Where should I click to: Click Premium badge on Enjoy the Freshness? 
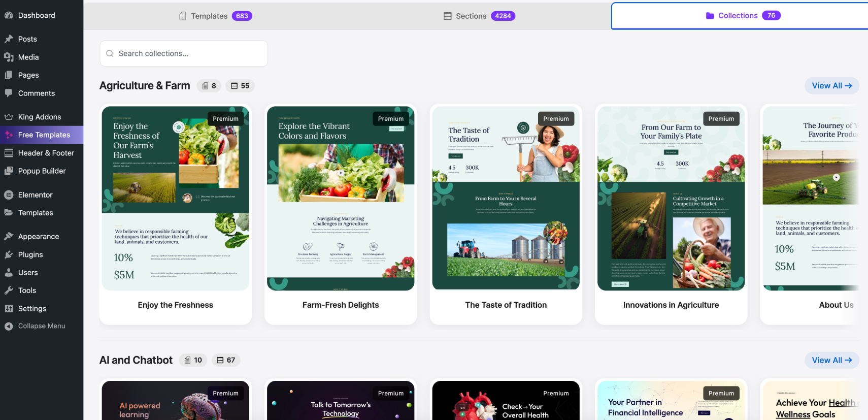[x=225, y=119]
